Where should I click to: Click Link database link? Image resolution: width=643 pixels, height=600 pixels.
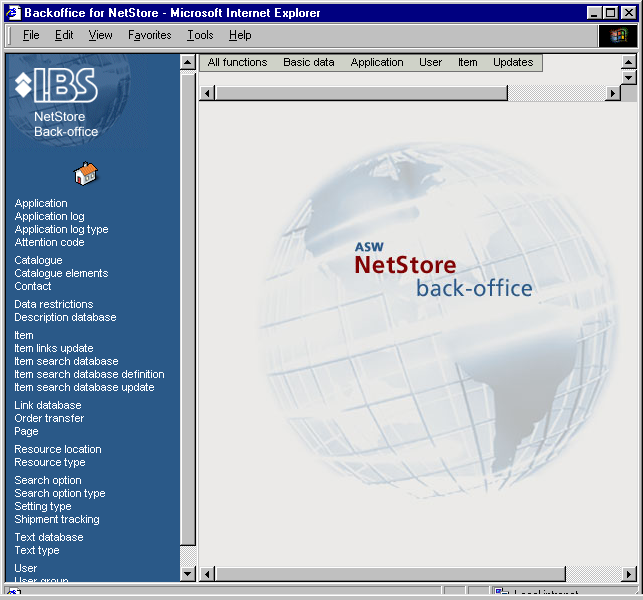coord(48,406)
